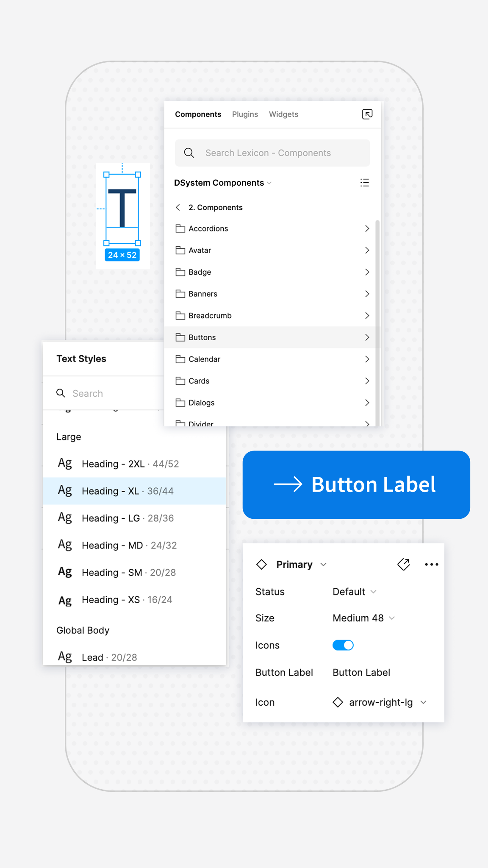
Task: Click the Text Styles search magnifier icon
Action: click(61, 393)
